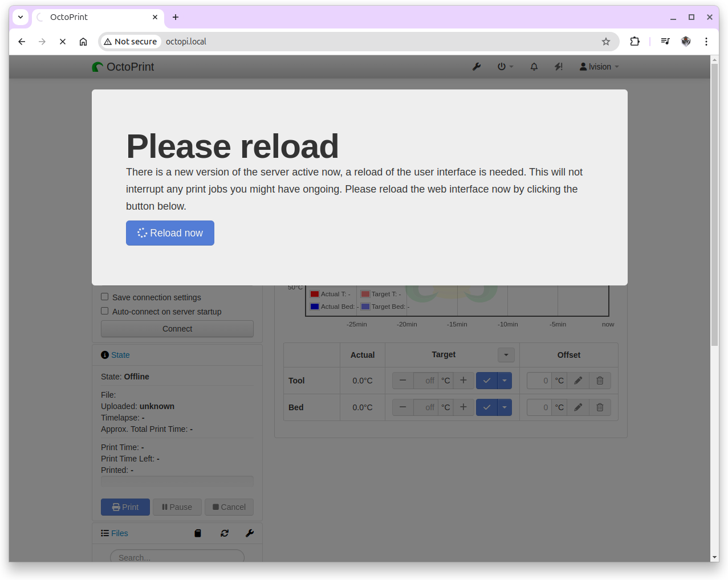
Task: Focus the Bed target temperature field
Action: click(x=425, y=407)
